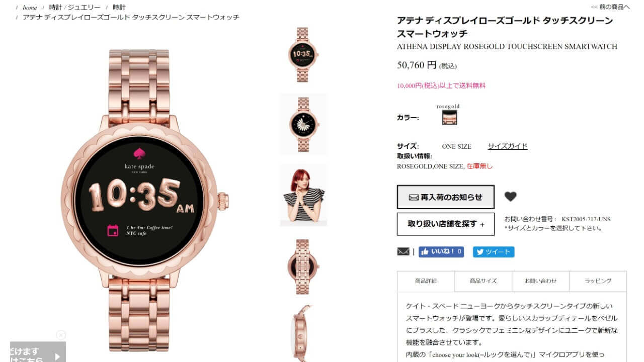Switch to the 商品サイズ tab
Image resolution: width=644 pixels, height=362 pixels.
point(483,281)
